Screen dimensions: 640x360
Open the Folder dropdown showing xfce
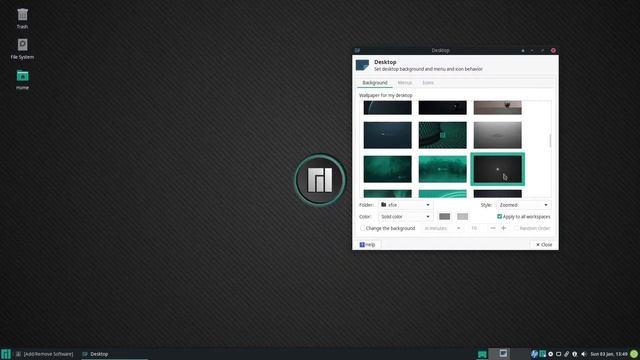coord(405,205)
